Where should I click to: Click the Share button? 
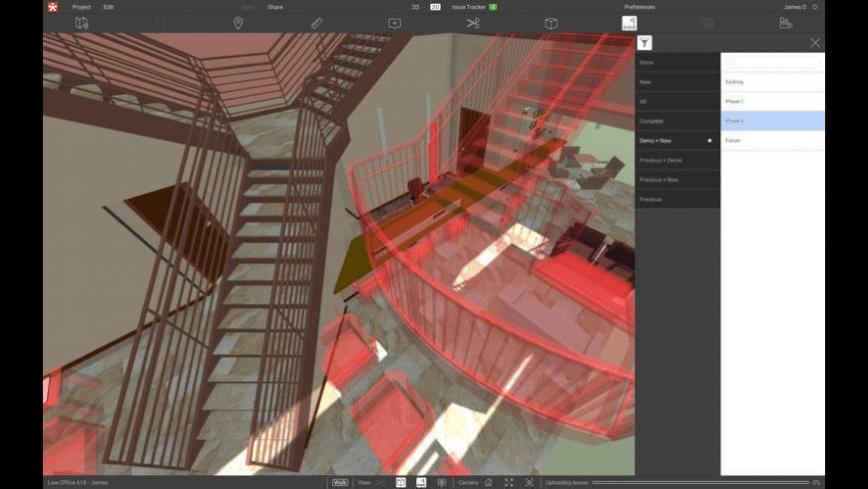[x=274, y=7]
